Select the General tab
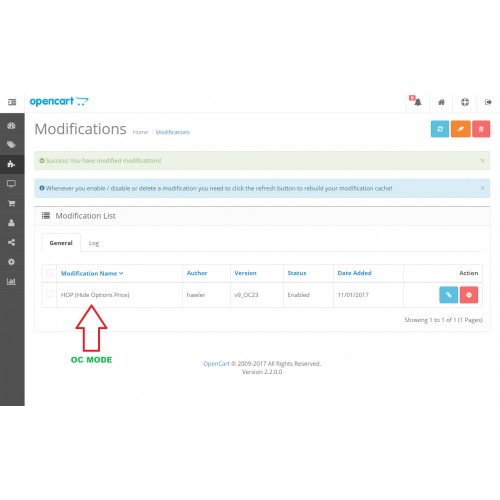The width and height of the screenshot is (500, 500). [61, 243]
